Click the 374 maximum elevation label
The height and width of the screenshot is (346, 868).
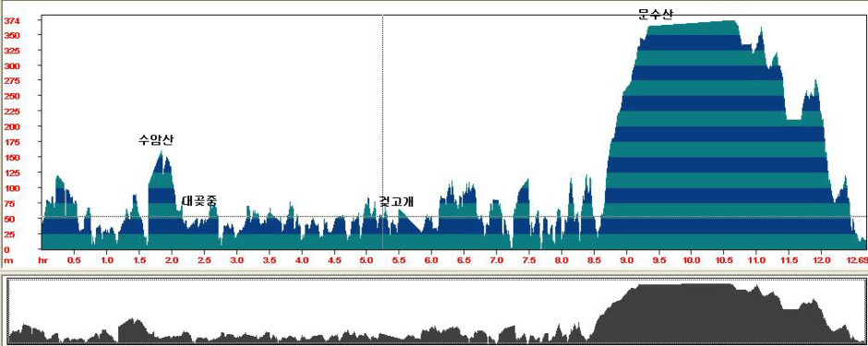coord(12,21)
